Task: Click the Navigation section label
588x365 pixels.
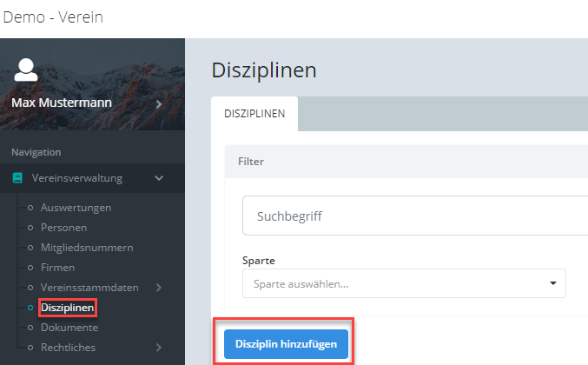Action: point(36,152)
